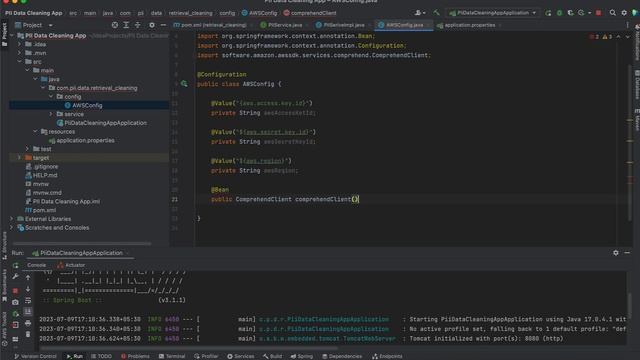Image resolution: width=640 pixels, height=360 pixels.
Task: Run with coverage from the top toolbar
Action: click(571, 13)
